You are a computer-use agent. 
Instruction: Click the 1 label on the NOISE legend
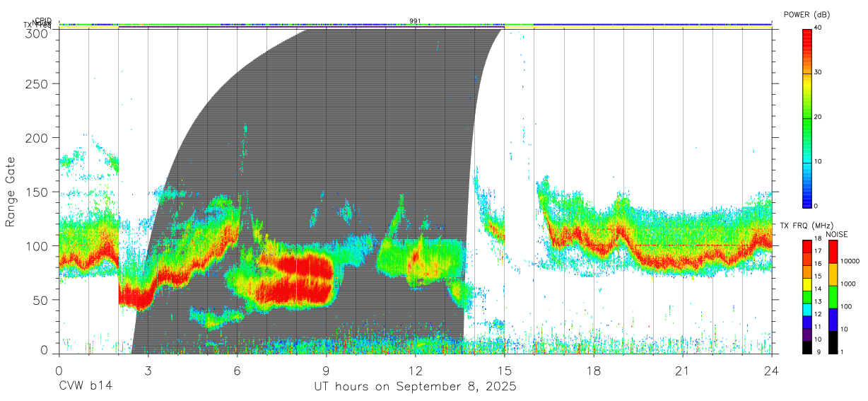click(842, 351)
